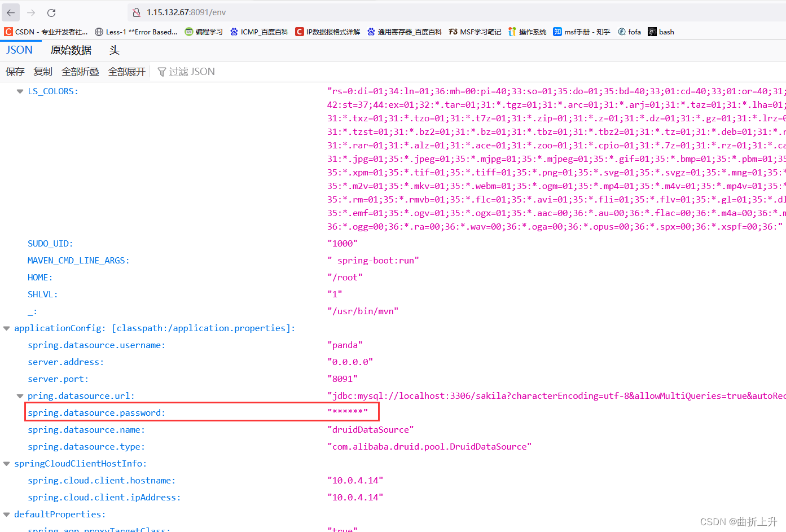The height and width of the screenshot is (532, 786).
Task: Click the jdbc:mysql://localhost:3306/sakila URL value
Action: tap(556, 396)
